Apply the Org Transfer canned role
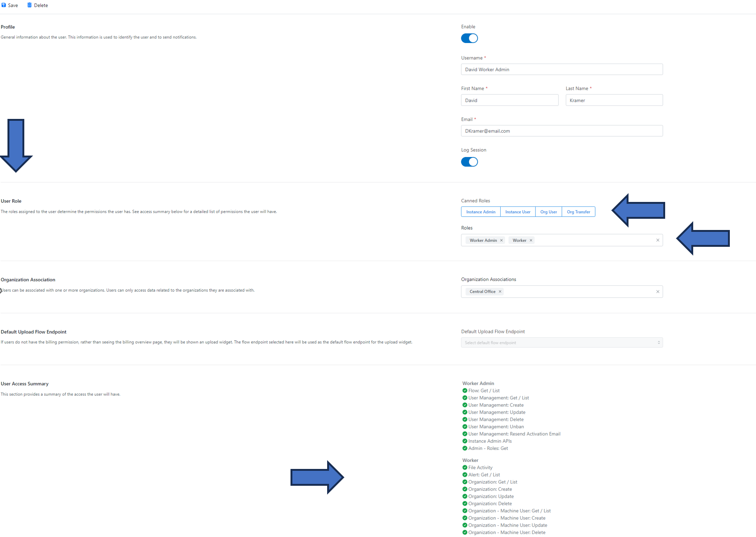The height and width of the screenshot is (537, 756). pos(578,212)
